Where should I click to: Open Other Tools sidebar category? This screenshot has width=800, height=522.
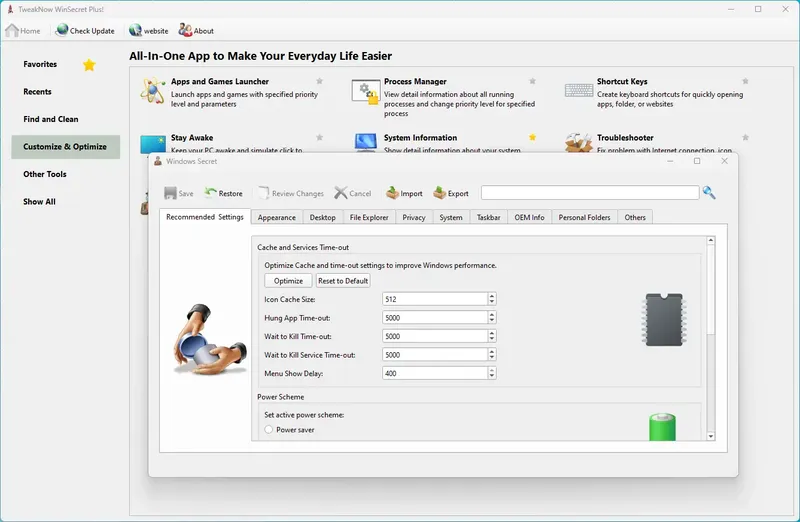pos(44,174)
